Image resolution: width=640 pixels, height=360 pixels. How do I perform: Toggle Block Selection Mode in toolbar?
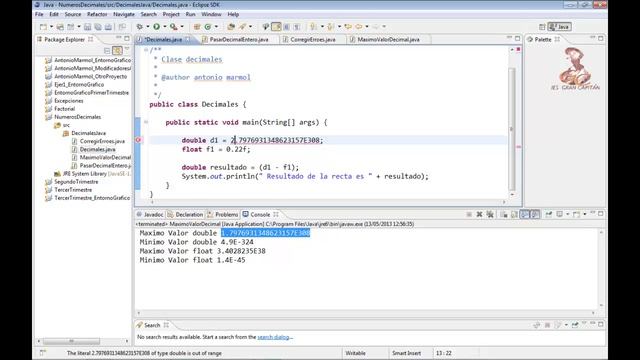287,27
